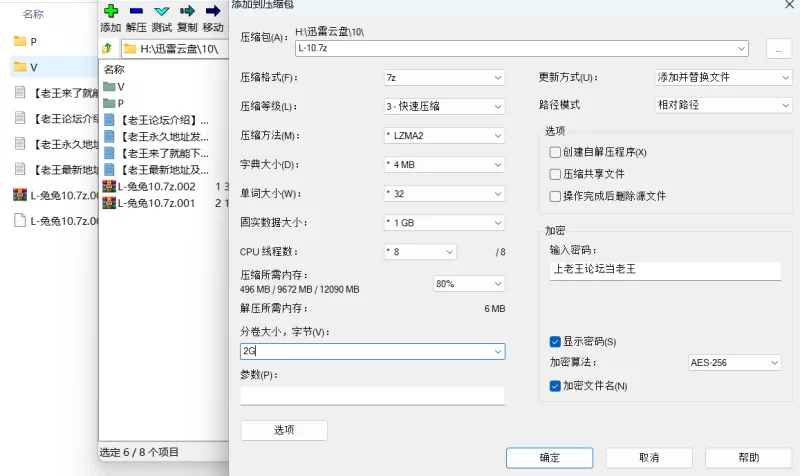Select the WinRAR archive icon in Explorer list
Image resolution: width=800 pixels, height=476 pixels.
[20, 195]
